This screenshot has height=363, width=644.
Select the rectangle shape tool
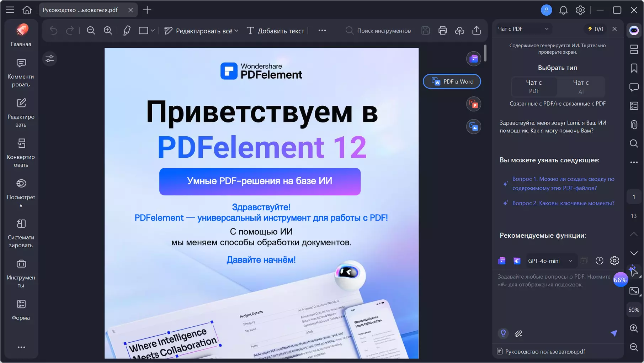[143, 31]
